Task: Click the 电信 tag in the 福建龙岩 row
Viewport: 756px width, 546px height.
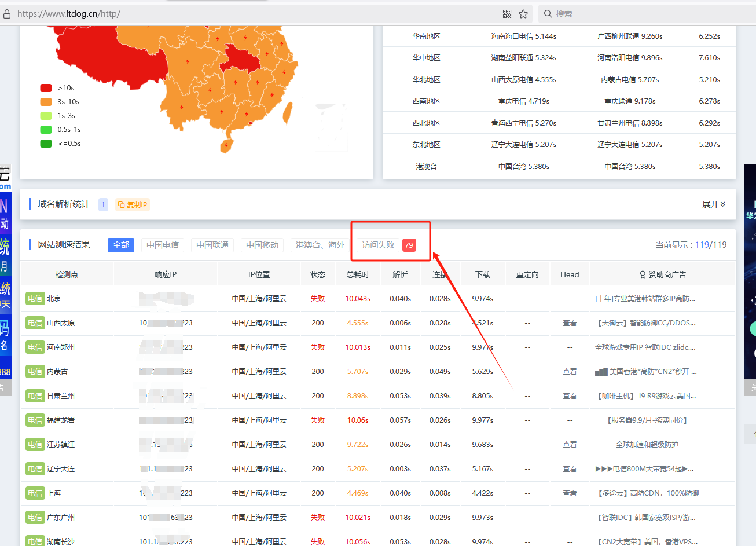Action: [35, 420]
